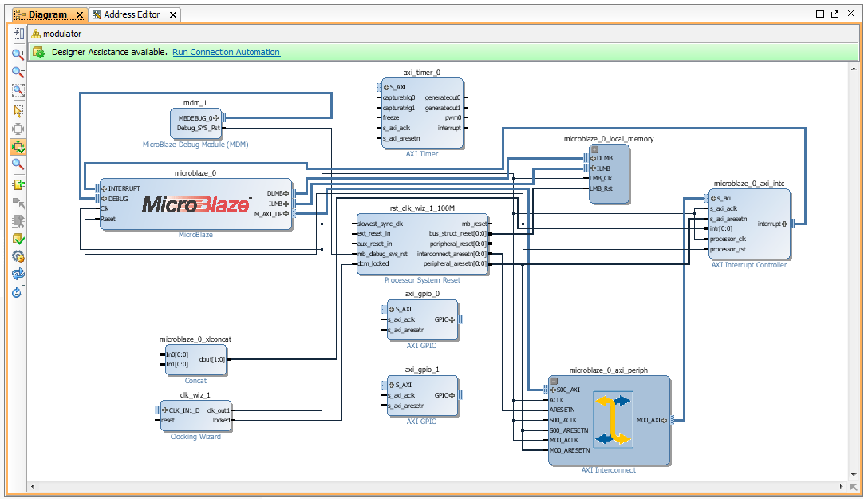Click the greyed Customize Block chip icon
Viewport: 868px width, 499px height.
coord(18,221)
